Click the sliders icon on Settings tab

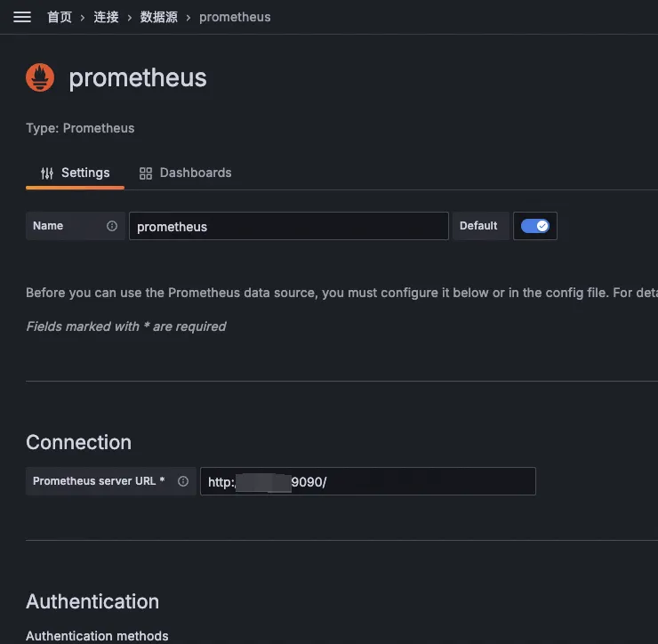click(x=47, y=173)
